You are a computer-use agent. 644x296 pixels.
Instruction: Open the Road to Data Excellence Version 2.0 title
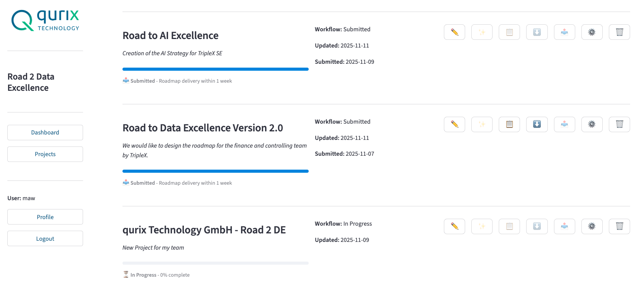click(x=202, y=128)
